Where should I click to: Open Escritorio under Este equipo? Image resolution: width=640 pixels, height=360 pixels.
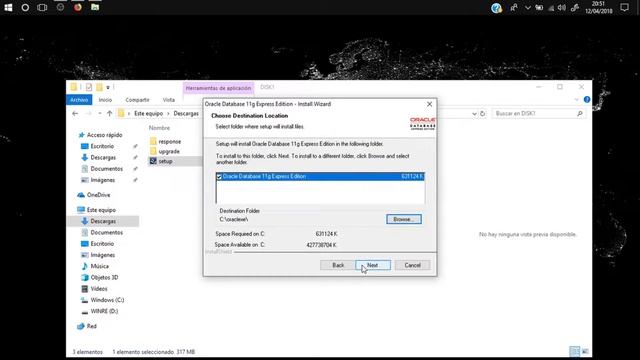click(x=102, y=244)
